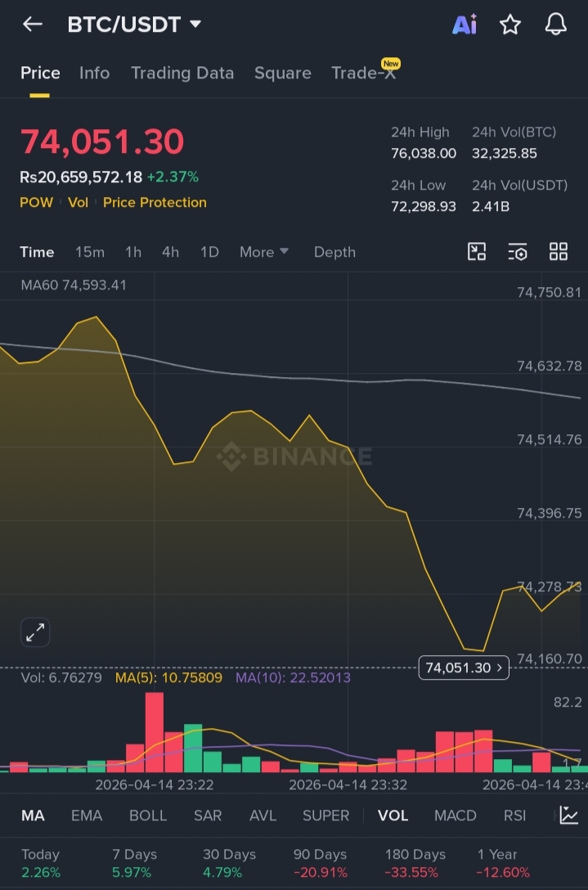Open the Square tab
Image resolution: width=588 pixels, height=890 pixels.
pos(283,73)
